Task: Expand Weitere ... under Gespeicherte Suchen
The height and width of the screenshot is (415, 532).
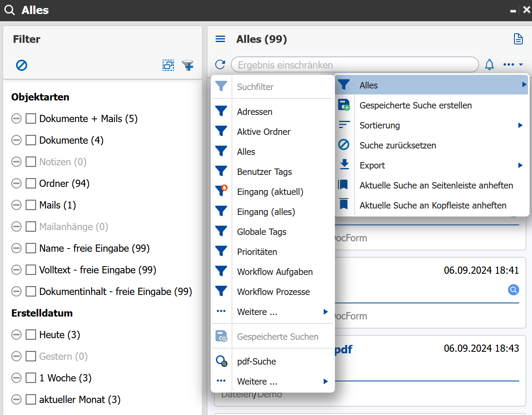Action: tap(326, 381)
